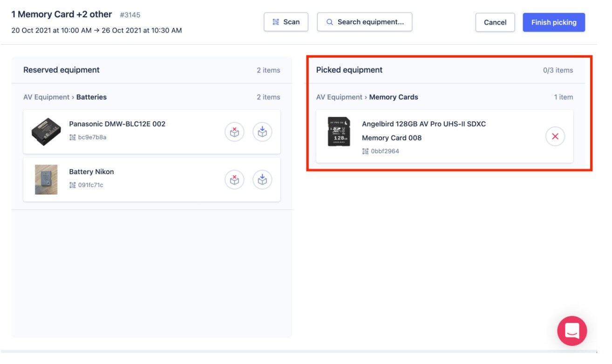Click the Battery Nikon thumbnail
The height and width of the screenshot is (364, 612).
(x=46, y=179)
